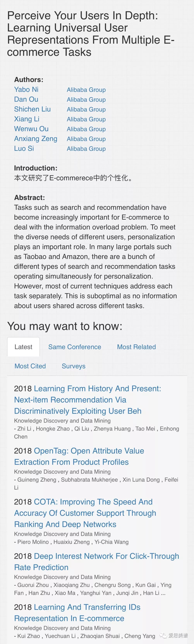Open COTA customer support paper link
Viewport: 194px width, 644px height.
(85, 513)
